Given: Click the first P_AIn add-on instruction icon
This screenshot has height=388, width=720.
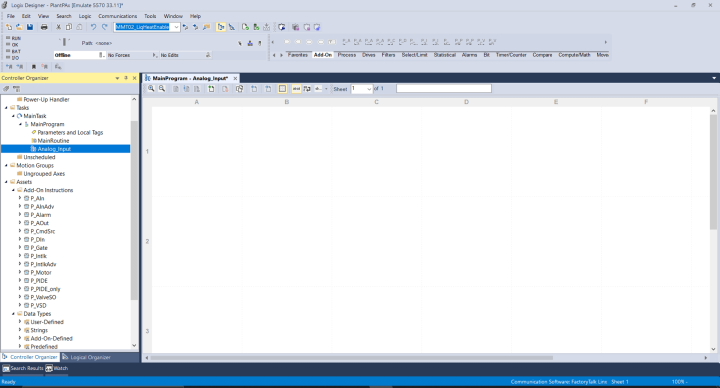Looking at the screenshot, I should 347,42.
